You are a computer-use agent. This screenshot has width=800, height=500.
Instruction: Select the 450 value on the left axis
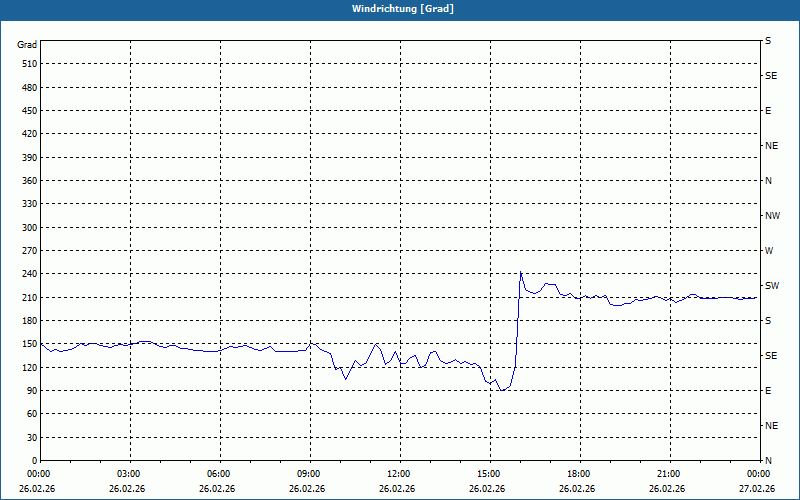click(x=30, y=111)
